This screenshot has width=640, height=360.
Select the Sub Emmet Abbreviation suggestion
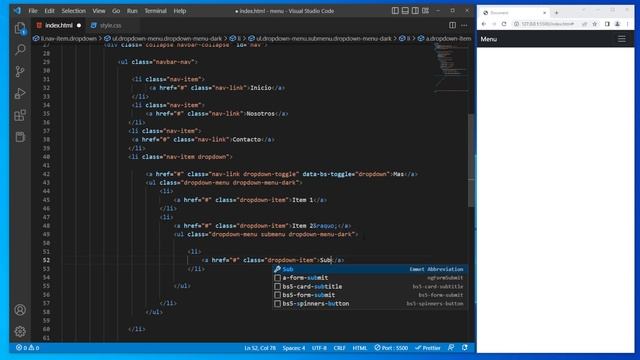pyautogui.click(x=370, y=269)
